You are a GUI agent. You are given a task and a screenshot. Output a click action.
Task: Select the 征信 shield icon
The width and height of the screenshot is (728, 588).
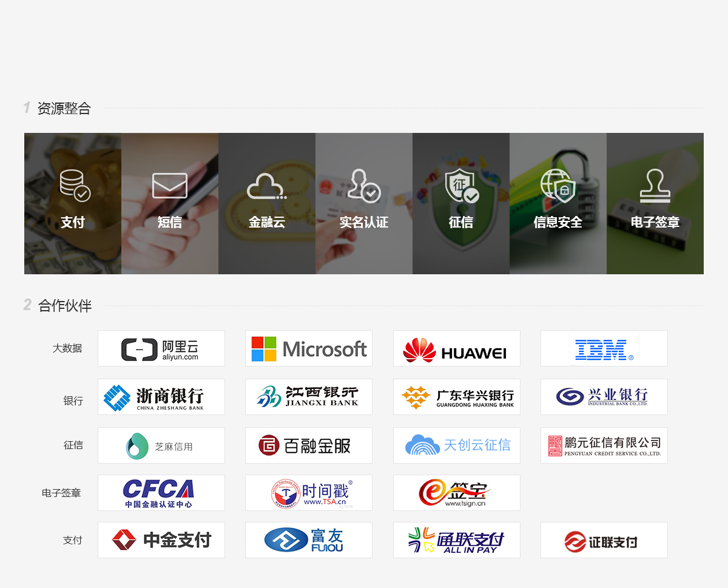(x=461, y=185)
